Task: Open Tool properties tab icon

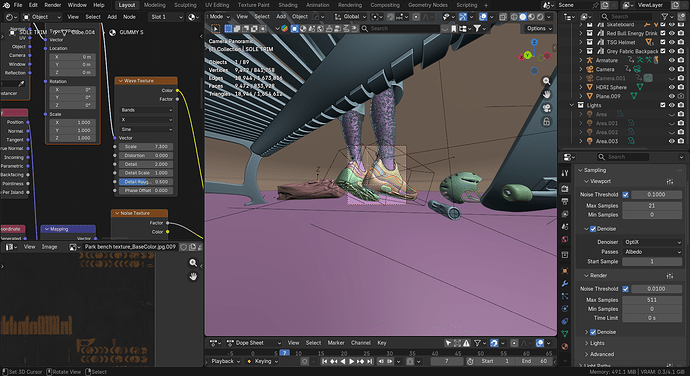Action: [565, 173]
